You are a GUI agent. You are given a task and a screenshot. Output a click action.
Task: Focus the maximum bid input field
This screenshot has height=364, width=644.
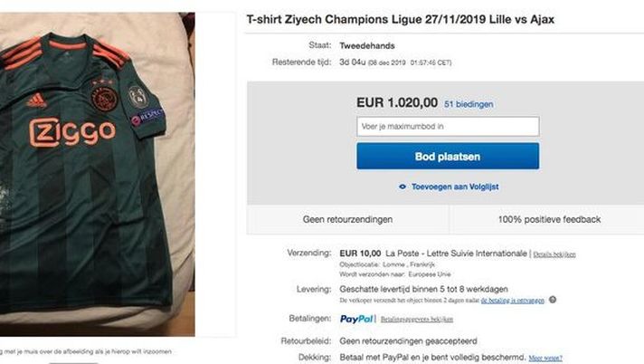click(448, 126)
